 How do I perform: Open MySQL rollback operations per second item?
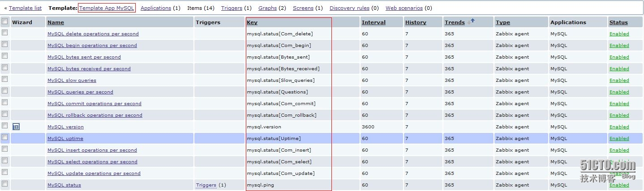95,115
